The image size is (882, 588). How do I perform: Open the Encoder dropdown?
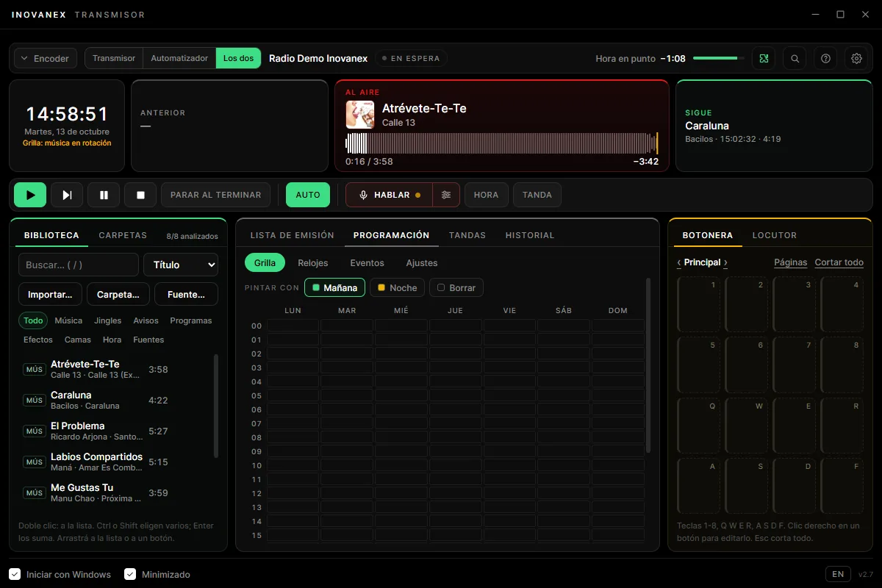click(46, 59)
